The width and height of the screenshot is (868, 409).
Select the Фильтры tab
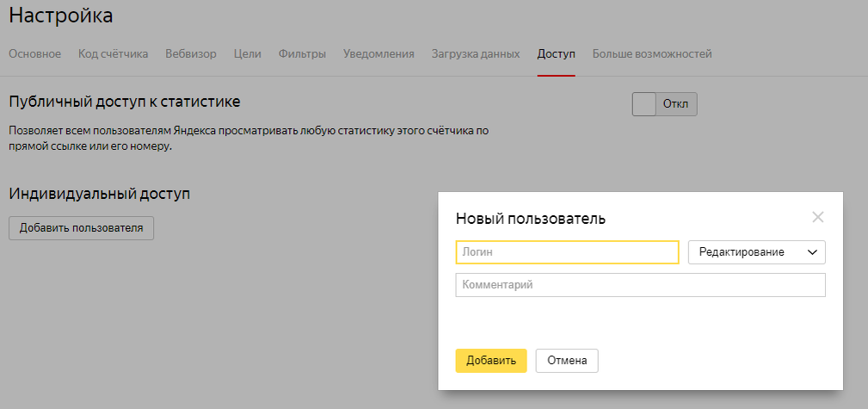point(302,53)
